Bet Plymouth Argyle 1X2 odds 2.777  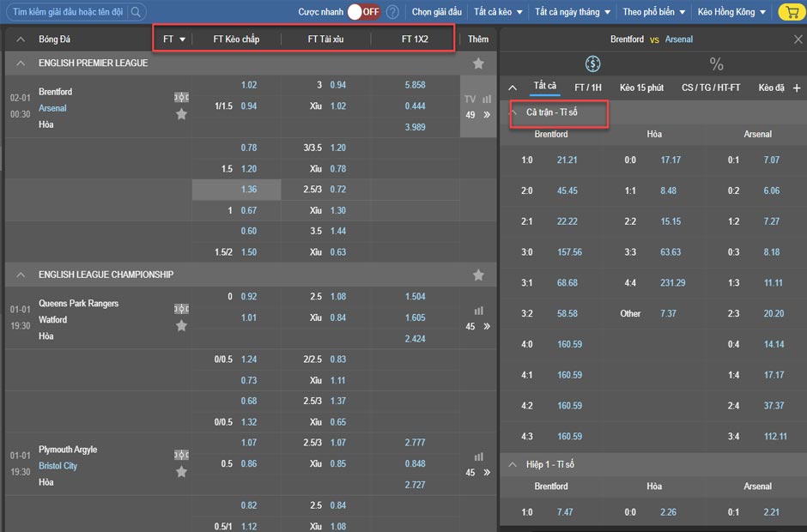click(415, 443)
